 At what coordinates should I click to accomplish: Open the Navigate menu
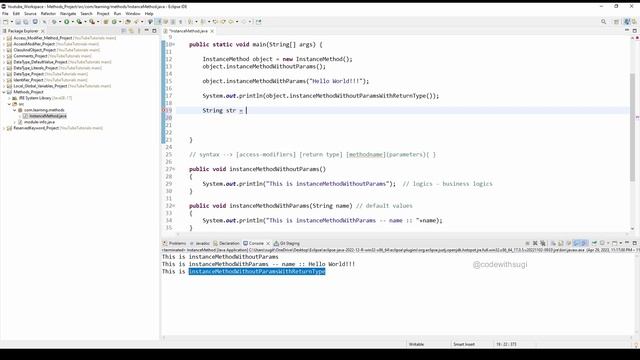68,13
